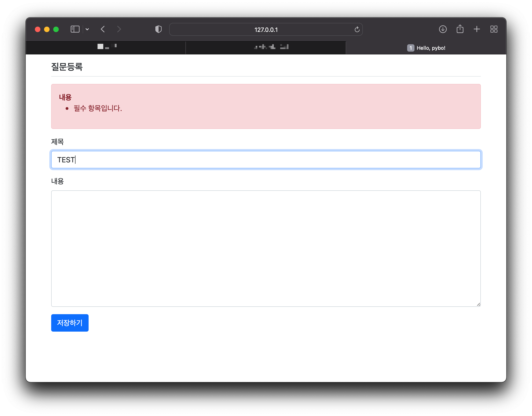The image size is (532, 416).
Task: Reload the page with refresh icon
Action: click(357, 30)
